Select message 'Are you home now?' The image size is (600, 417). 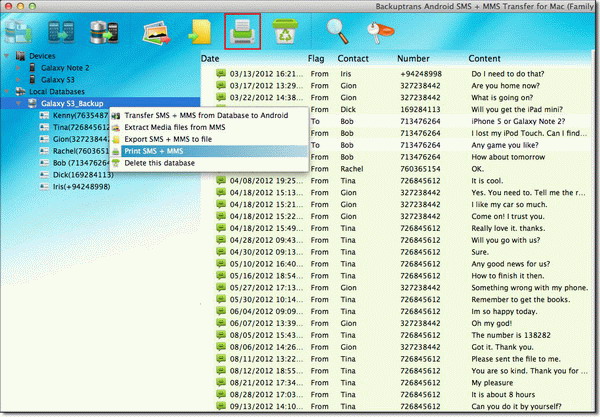[x=505, y=85]
